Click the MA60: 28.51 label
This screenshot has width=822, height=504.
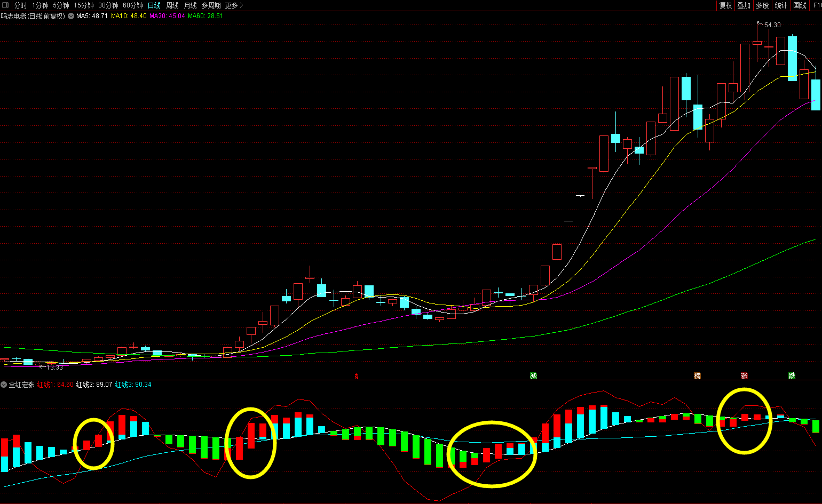[x=205, y=16]
